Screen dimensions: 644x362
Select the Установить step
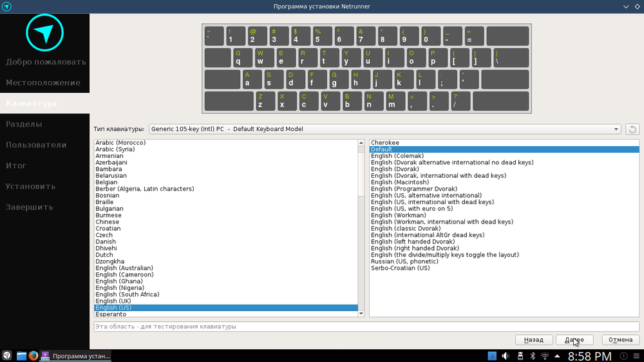coord(45,186)
